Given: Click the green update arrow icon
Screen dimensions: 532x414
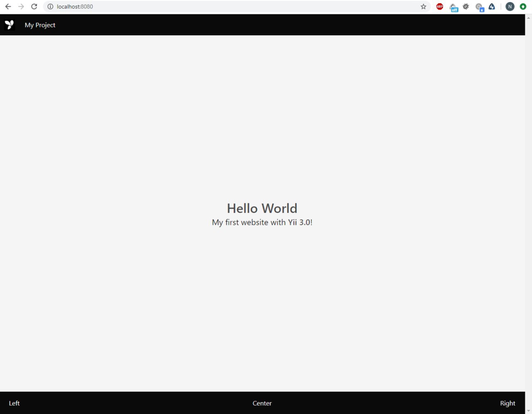Looking at the screenshot, I should pyautogui.click(x=523, y=7).
